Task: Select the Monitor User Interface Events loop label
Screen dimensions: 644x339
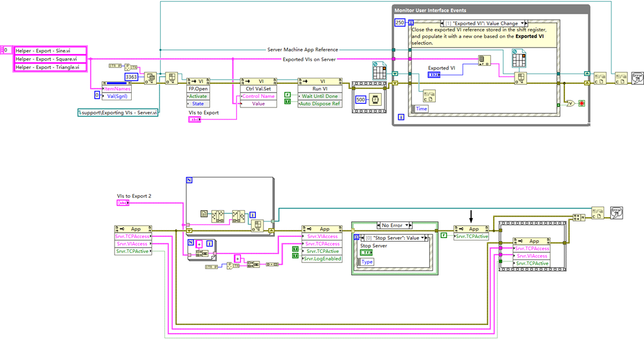Action: click(x=430, y=10)
